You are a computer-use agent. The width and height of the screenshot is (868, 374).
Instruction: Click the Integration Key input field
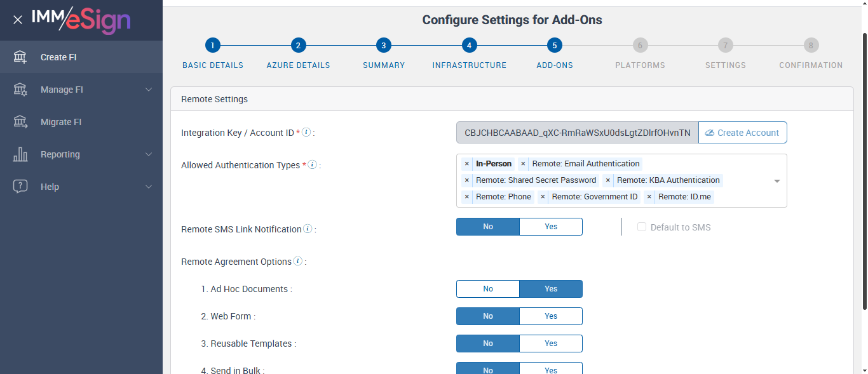pyautogui.click(x=577, y=133)
